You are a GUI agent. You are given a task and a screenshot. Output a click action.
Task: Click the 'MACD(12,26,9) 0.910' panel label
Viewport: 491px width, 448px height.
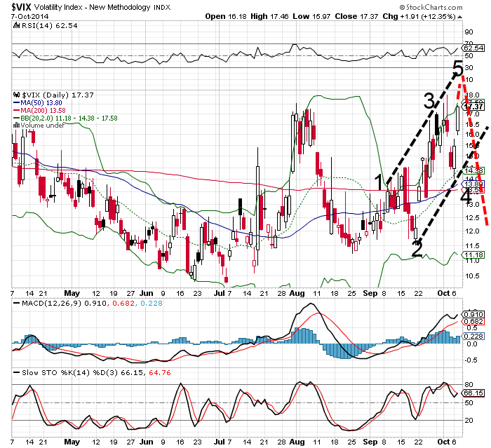tap(65, 304)
